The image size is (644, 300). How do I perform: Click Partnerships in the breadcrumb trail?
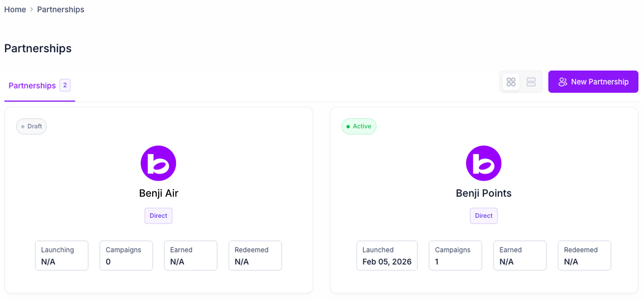click(61, 9)
